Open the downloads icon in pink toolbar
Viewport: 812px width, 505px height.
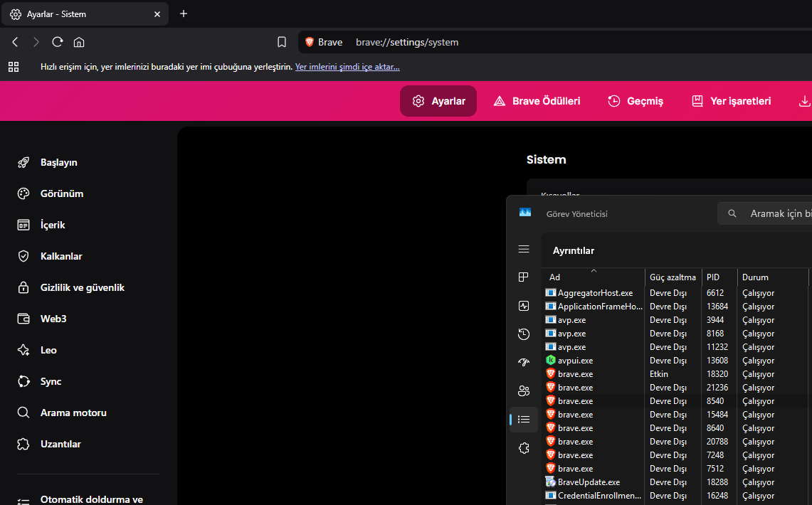click(804, 101)
